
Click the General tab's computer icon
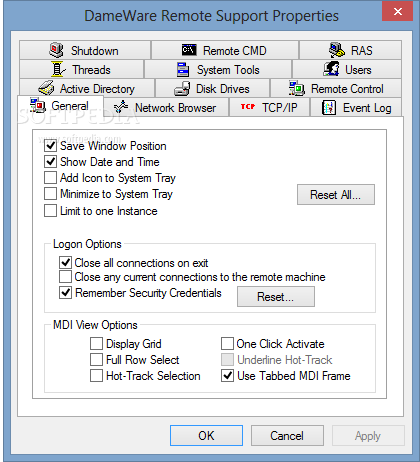tap(38, 105)
